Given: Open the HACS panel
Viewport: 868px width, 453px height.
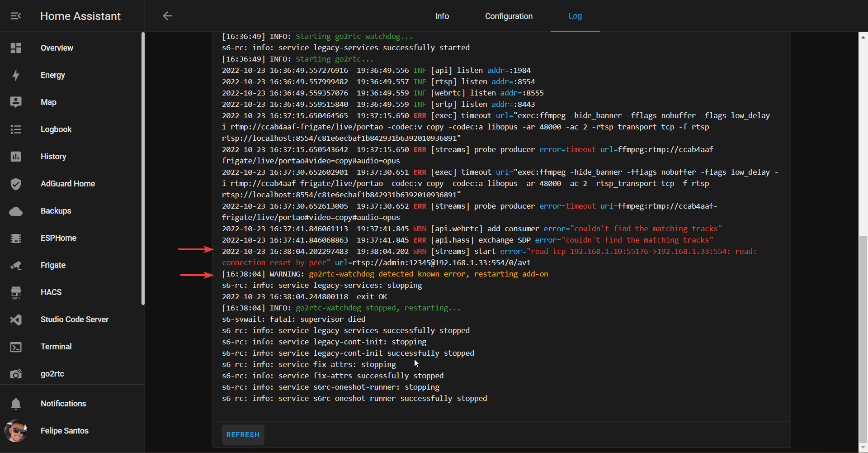Looking at the screenshot, I should (51, 292).
